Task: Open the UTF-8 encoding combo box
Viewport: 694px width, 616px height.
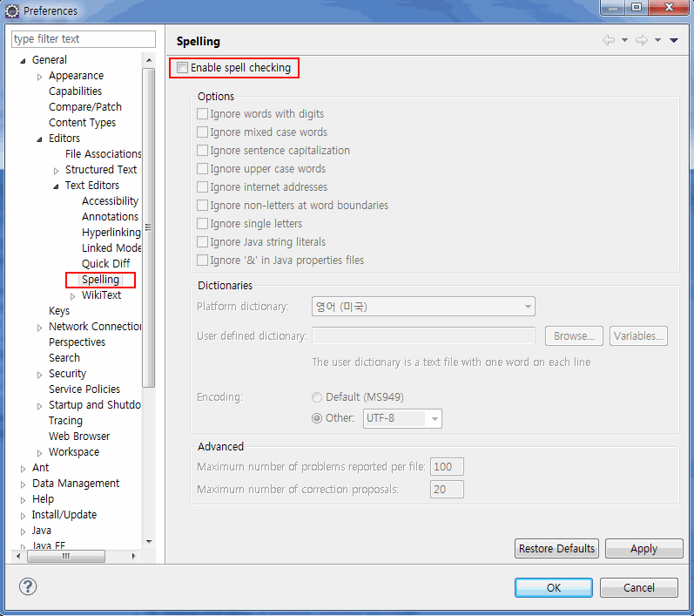Action: coord(402,418)
